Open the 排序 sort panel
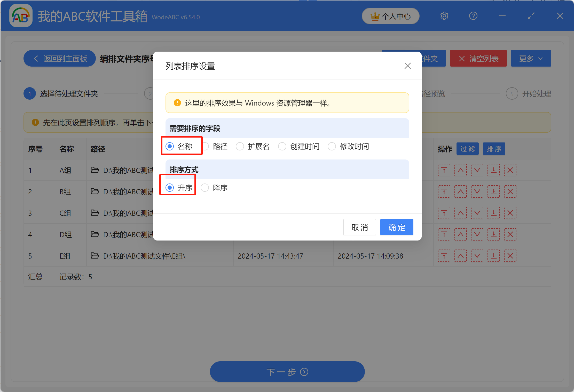Viewport: 574px width, 392px height. [x=494, y=149]
